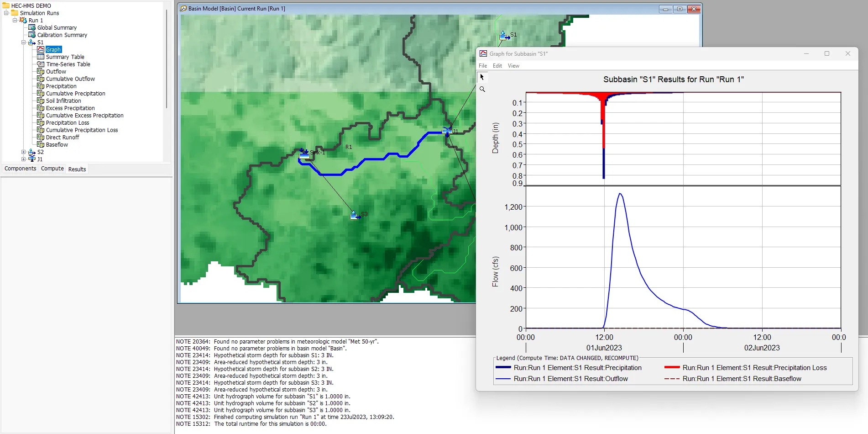
Task: Click the Precipitation result icon
Action: click(41, 86)
